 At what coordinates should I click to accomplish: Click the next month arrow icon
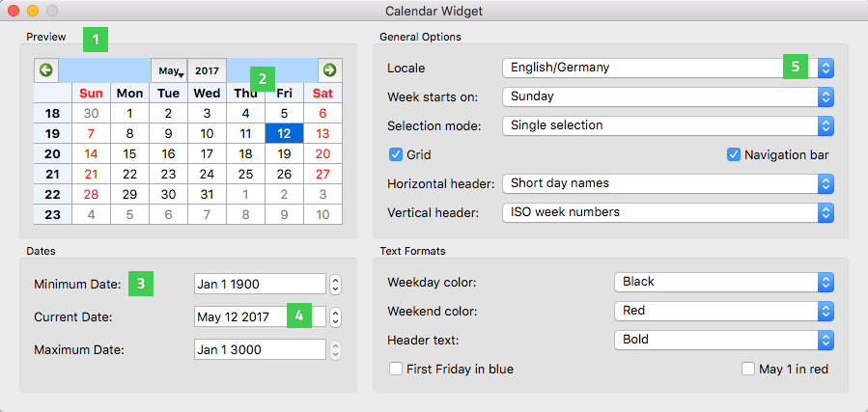click(329, 69)
